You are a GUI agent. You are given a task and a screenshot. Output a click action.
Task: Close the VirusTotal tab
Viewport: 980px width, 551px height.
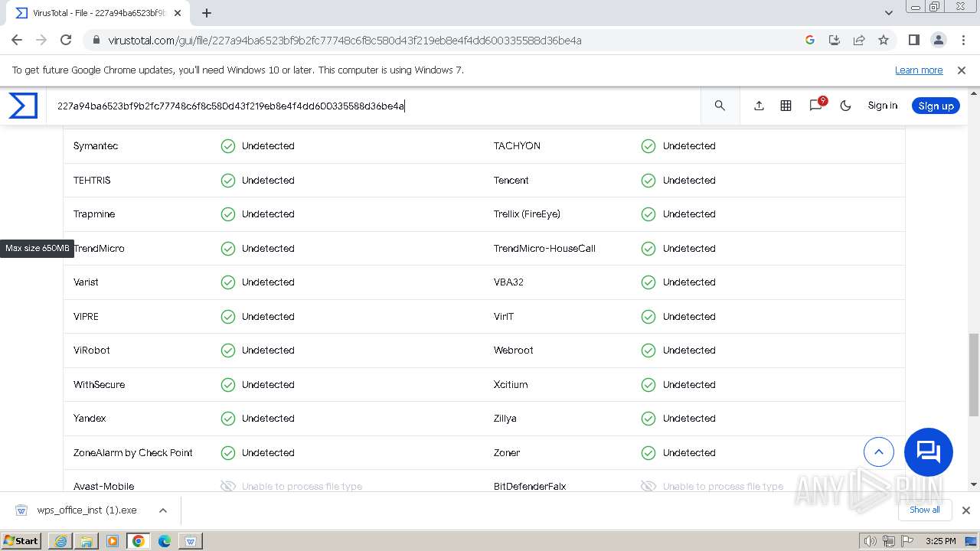(178, 13)
